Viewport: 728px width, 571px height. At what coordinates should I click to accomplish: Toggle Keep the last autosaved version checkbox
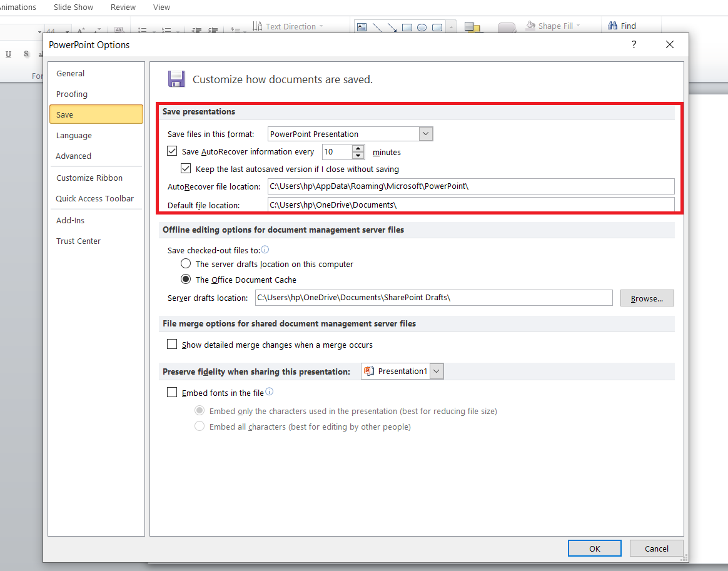pyautogui.click(x=186, y=168)
